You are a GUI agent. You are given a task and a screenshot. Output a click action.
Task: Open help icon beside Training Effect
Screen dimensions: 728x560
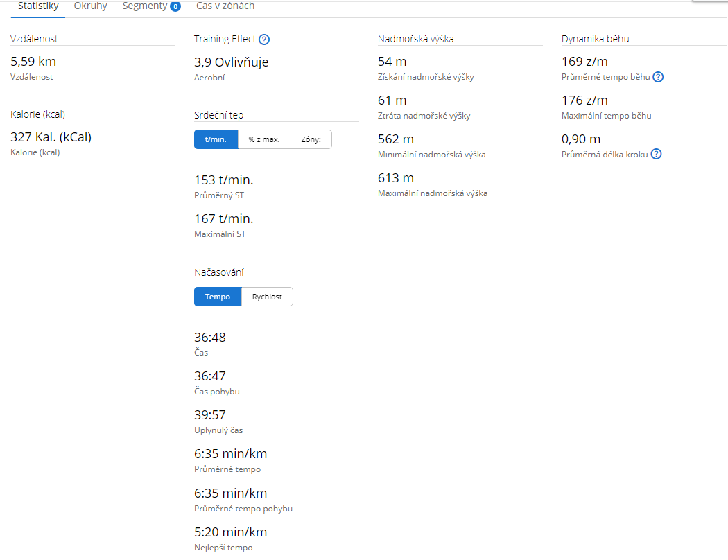point(264,40)
